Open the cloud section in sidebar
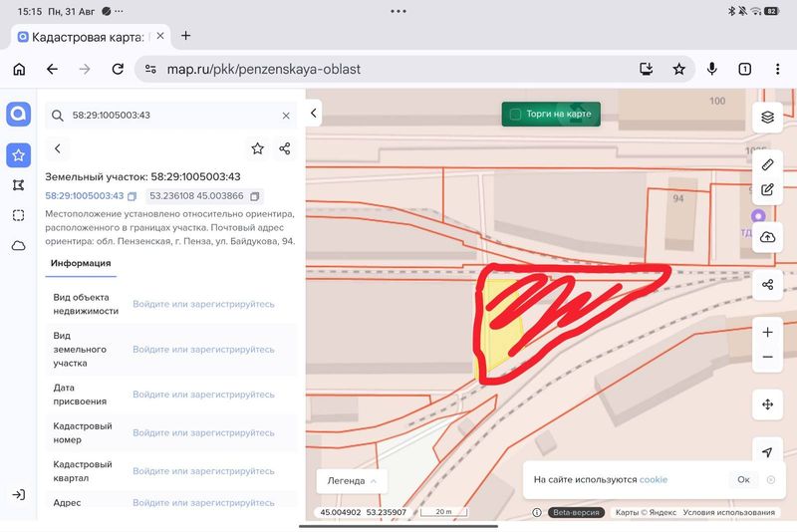 (18, 246)
